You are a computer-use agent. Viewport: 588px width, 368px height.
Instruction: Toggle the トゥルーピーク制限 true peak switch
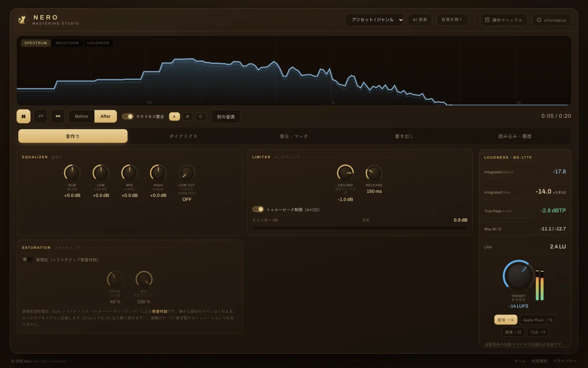click(258, 209)
